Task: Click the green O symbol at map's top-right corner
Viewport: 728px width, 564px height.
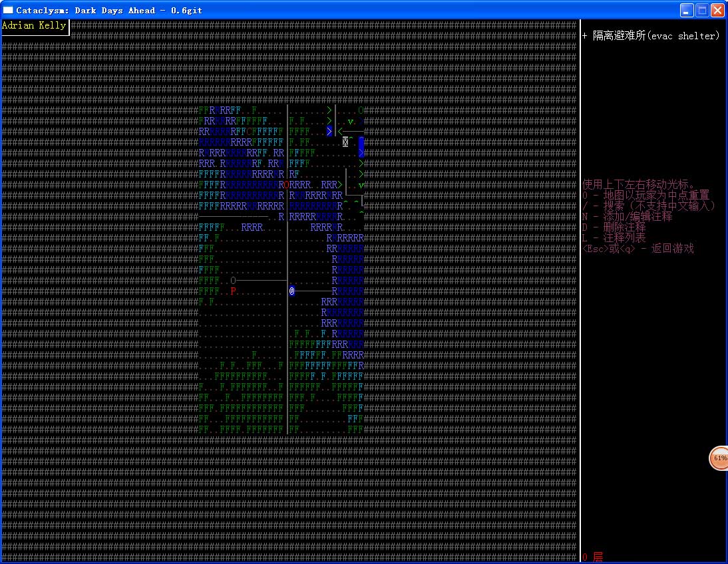Action: 361,110
